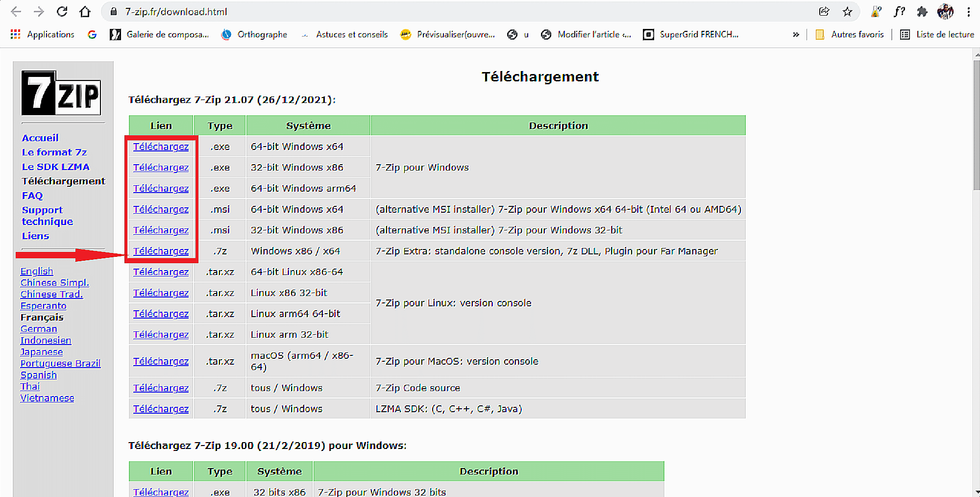Click the browser back arrow

[x=16, y=12]
